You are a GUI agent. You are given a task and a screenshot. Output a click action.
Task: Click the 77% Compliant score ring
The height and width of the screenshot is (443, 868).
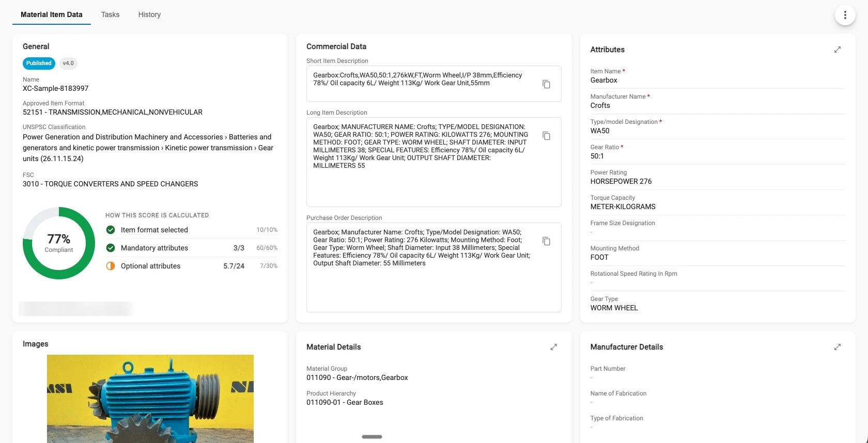[x=59, y=243]
